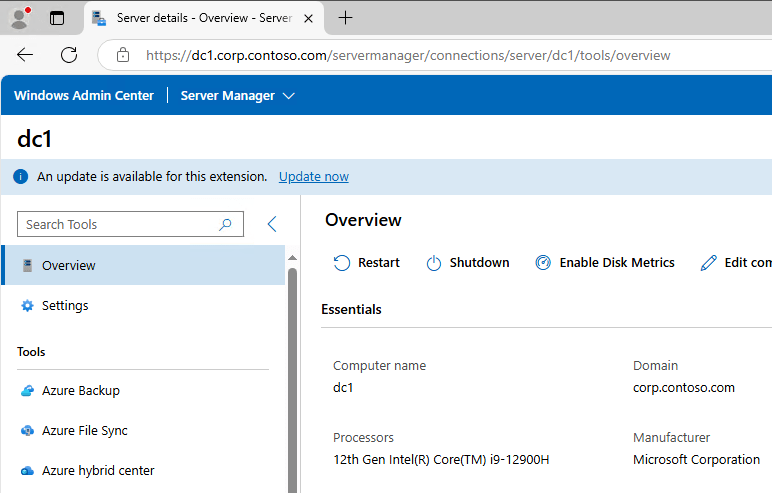Click the Update now link
The image size is (772, 493).
pos(313,177)
